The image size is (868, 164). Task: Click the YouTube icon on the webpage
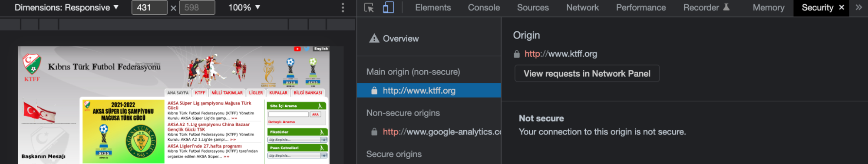297,49
